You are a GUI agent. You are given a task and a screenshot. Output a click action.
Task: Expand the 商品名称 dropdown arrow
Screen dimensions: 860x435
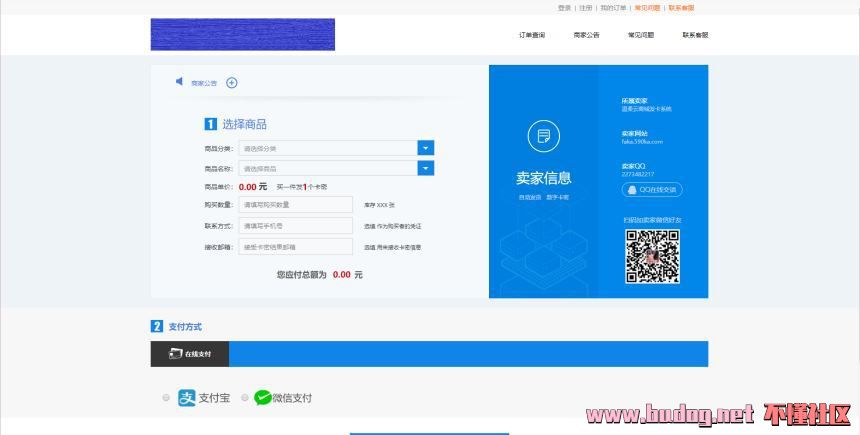(x=426, y=168)
